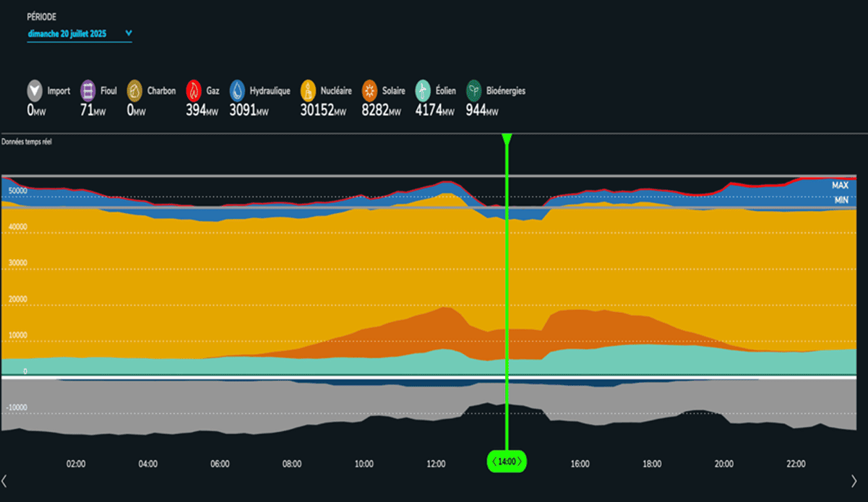Click the orange Solaire sun icon
Screen dimensions: 868x502
(370, 91)
